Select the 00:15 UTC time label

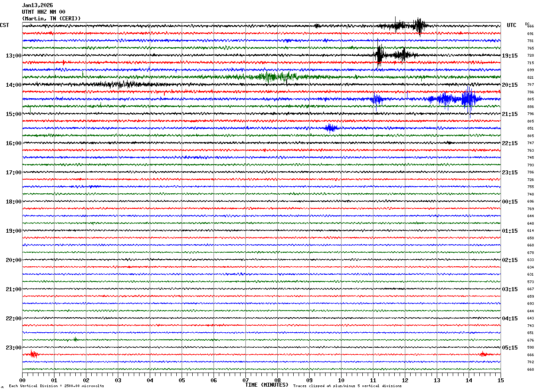point(510,202)
